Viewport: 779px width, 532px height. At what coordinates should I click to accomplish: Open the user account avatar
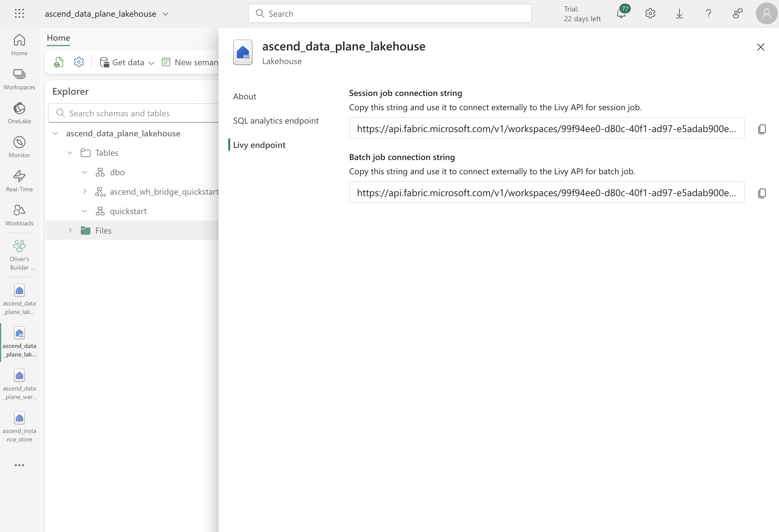(x=767, y=13)
